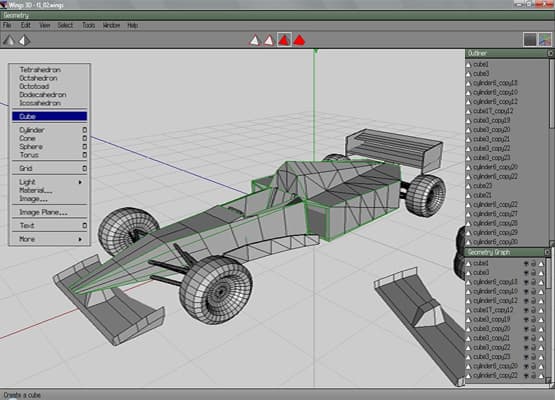Select cylinder6_copy27 in the Outliner

click(495, 214)
